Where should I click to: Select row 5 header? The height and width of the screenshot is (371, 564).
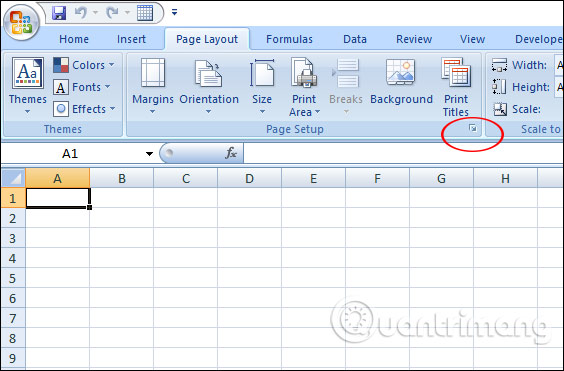click(x=13, y=278)
